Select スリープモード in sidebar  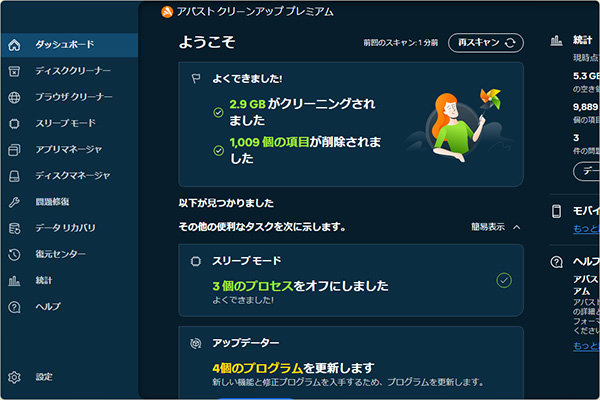click(x=65, y=123)
